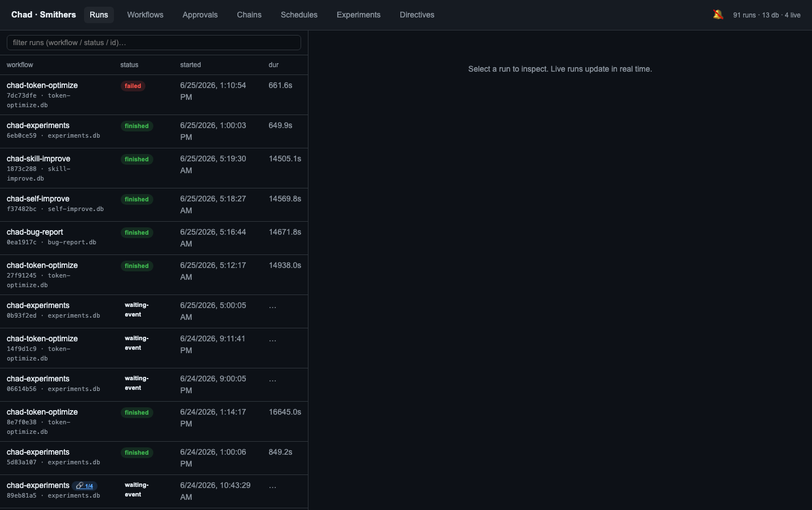The width and height of the screenshot is (812, 510).
Task: Click start time 6/25/2026, 5:16:44 AM
Action: point(213,238)
